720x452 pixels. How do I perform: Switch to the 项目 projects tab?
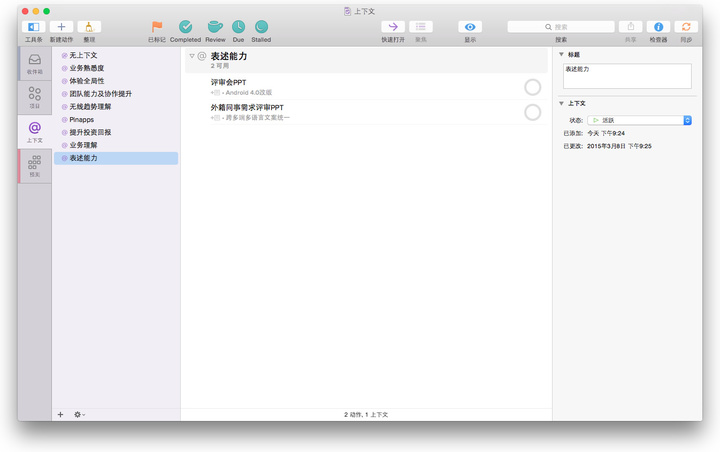coord(34,97)
